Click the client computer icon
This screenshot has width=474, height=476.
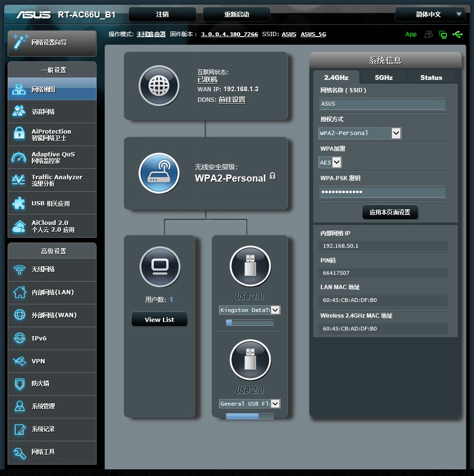[x=160, y=267]
